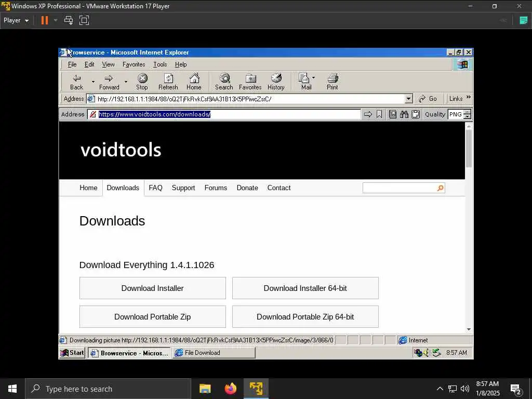This screenshot has width=532, height=399.
Task: Open File Explorer from the taskbar
Action: pyautogui.click(x=205, y=389)
